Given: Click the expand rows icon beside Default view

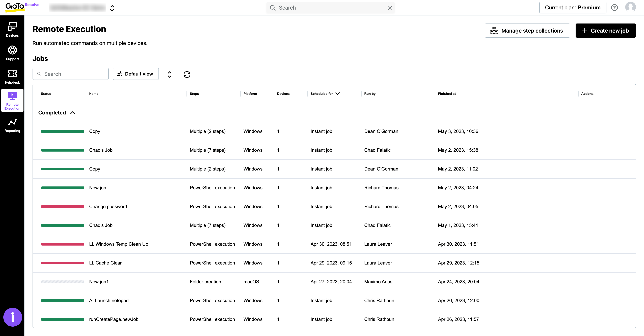Looking at the screenshot, I should point(169,74).
